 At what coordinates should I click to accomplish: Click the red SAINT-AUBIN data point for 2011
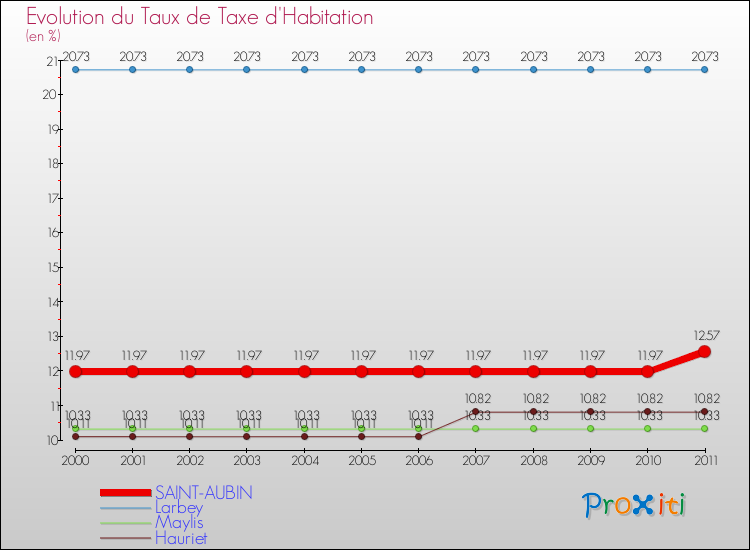pos(704,352)
